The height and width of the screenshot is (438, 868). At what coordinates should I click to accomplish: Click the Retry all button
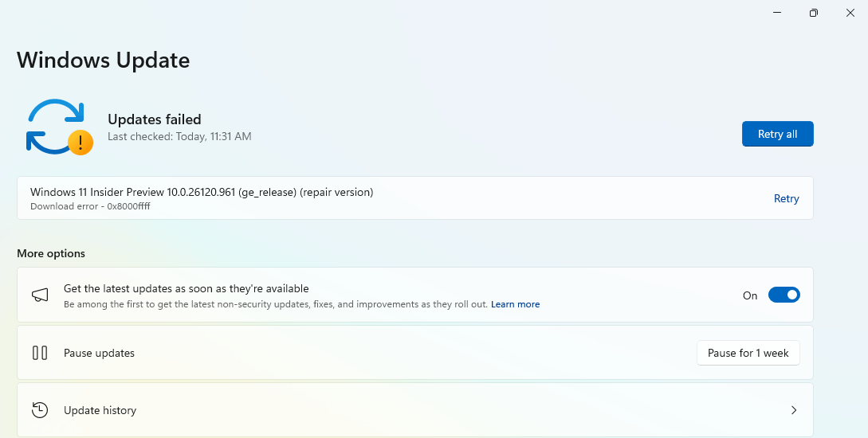[777, 134]
